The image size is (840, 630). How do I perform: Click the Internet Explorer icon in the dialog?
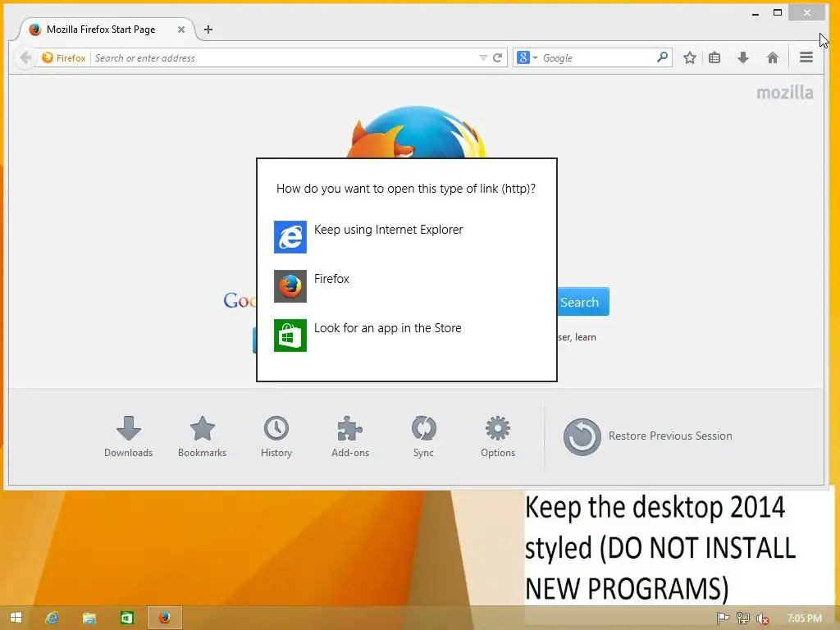(290, 237)
